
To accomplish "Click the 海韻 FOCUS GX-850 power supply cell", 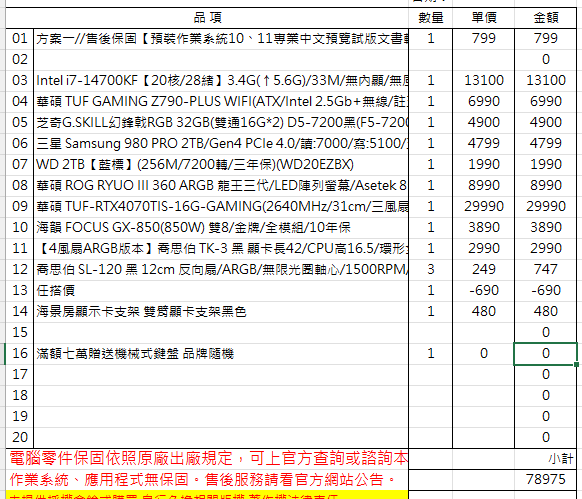I will tap(221, 227).
